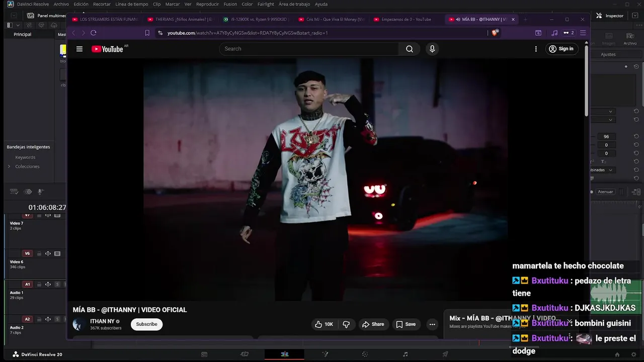Like the video with 10K thumbs up
The height and width of the screenshot is (362, 644).
(x=324, y=324)
